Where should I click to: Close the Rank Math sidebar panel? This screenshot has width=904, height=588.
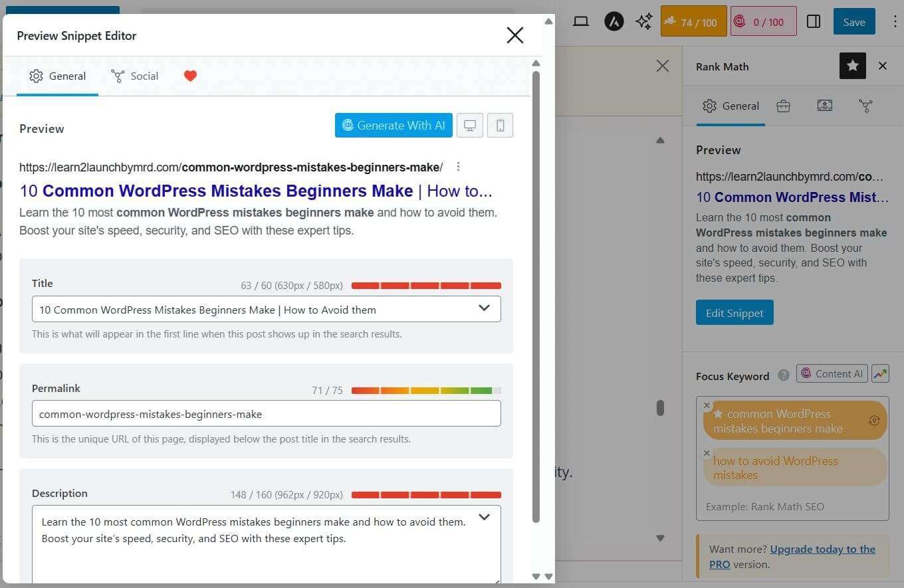[x=883, y=66]
